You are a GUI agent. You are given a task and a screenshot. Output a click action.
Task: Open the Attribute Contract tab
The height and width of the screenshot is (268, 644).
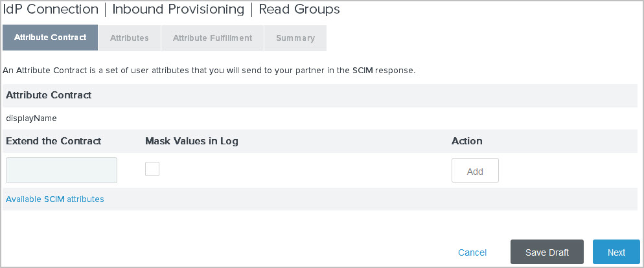coord(50,38)
